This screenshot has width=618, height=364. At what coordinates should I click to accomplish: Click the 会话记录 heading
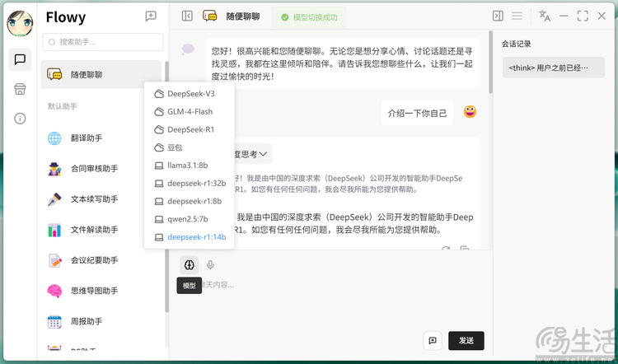517,44
